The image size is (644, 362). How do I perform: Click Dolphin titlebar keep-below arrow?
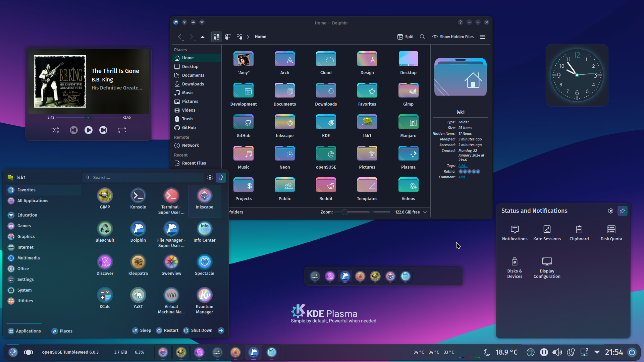(202, 22)
